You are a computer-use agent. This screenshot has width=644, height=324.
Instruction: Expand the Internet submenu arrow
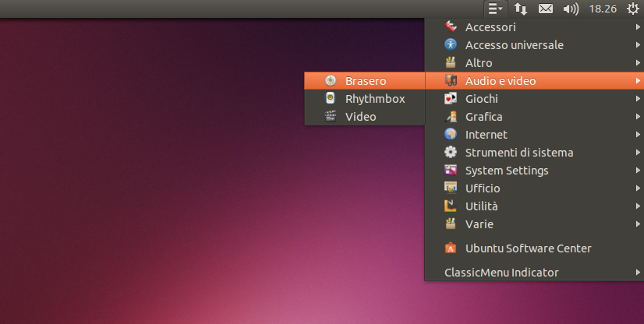pos(638,135)
